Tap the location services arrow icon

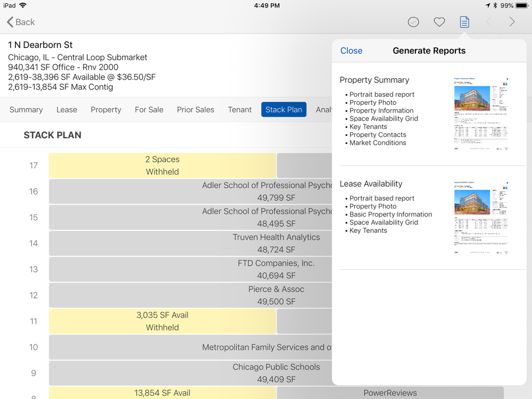point(488,5)
